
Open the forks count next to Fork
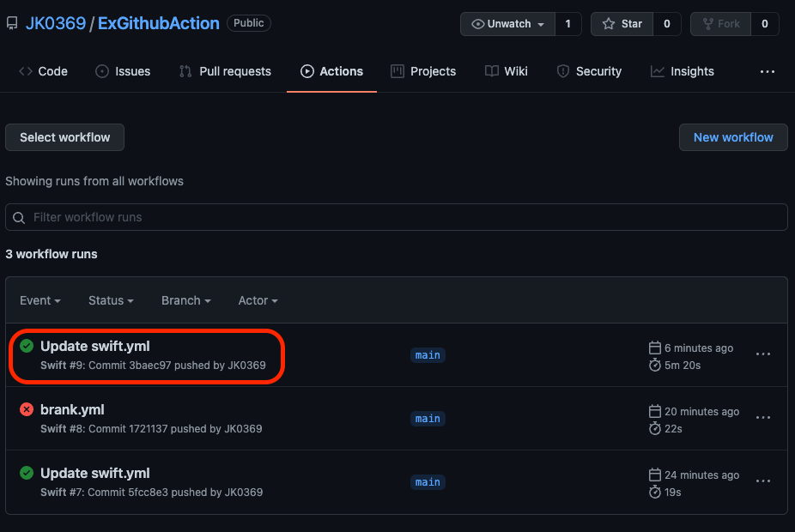tap(765, 24)
